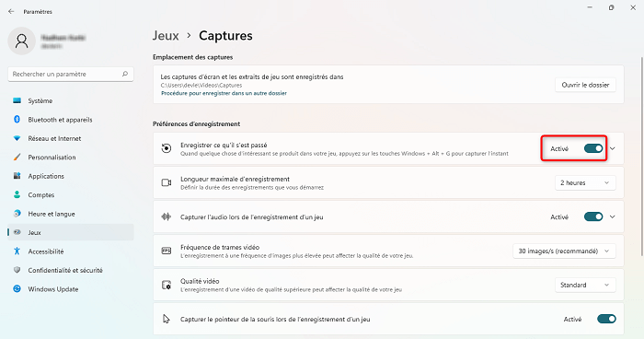Select Personnalisation in sidebar
The width and height of the screenshot is (644, 339).
71,158
